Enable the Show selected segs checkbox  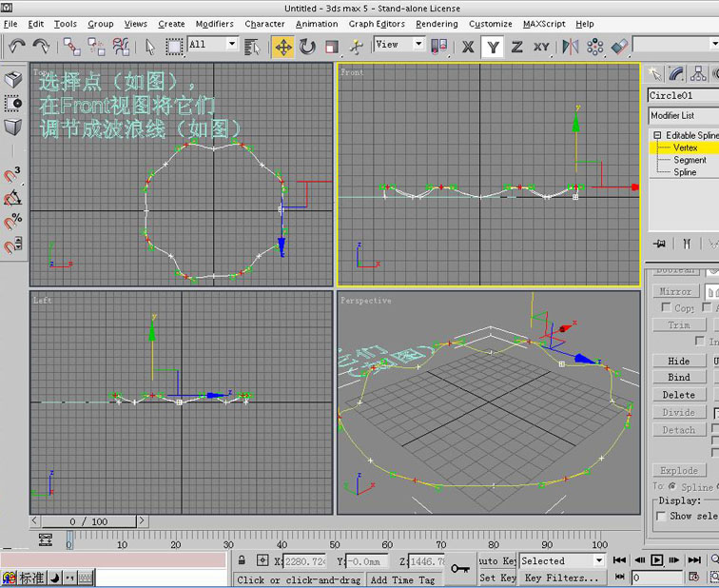[x=661, y=516]
